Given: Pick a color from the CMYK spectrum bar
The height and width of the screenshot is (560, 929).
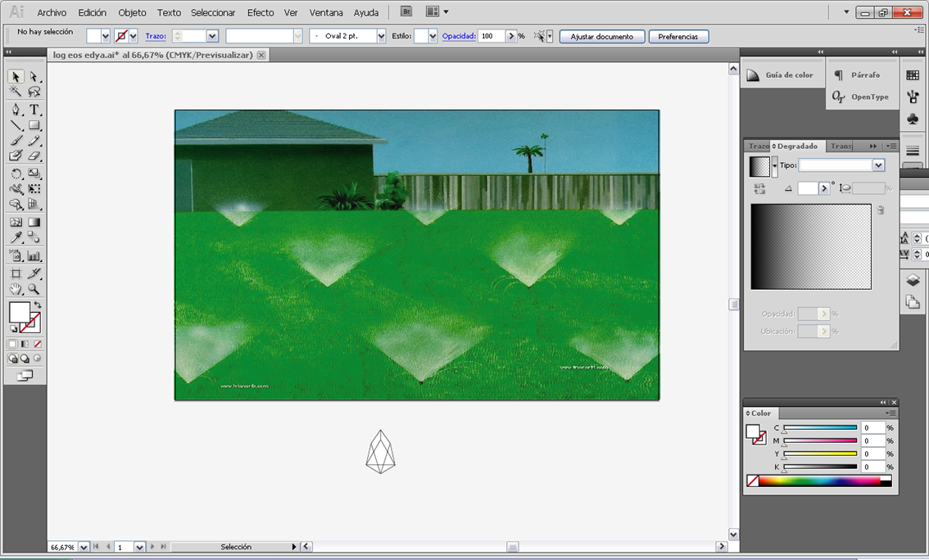Looking at the screenshot, I should [819, 481].
